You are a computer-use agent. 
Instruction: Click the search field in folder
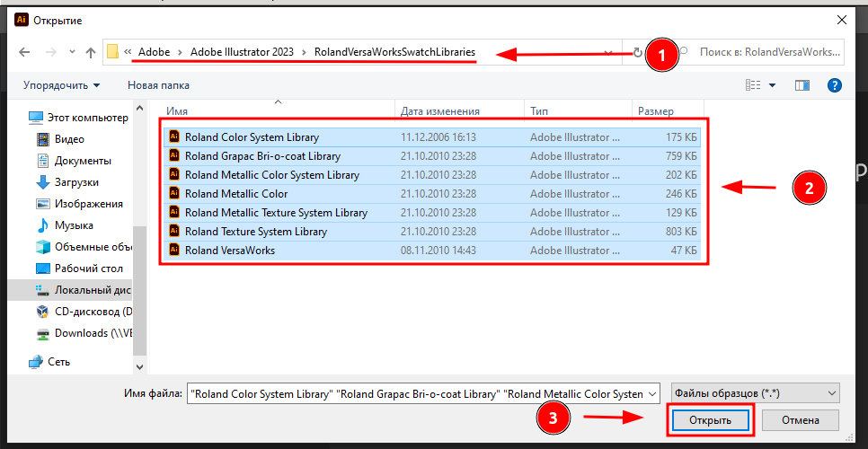[x=768, y=52]
